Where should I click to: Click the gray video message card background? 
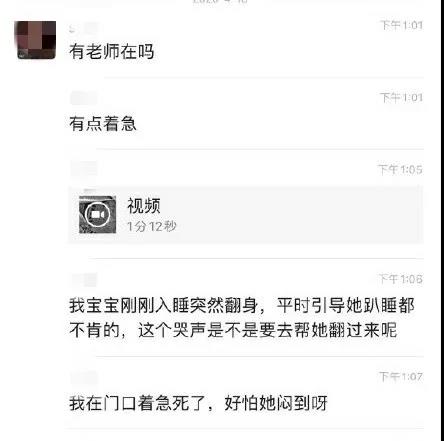point(246,215)
